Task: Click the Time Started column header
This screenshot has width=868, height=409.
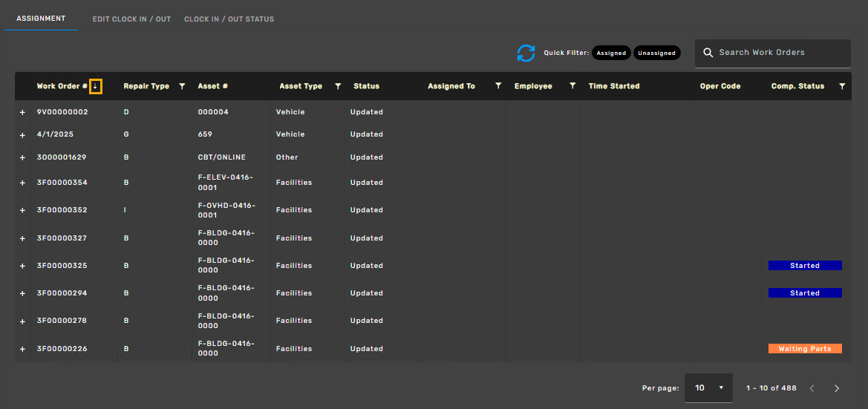Action: coord(613,87)
